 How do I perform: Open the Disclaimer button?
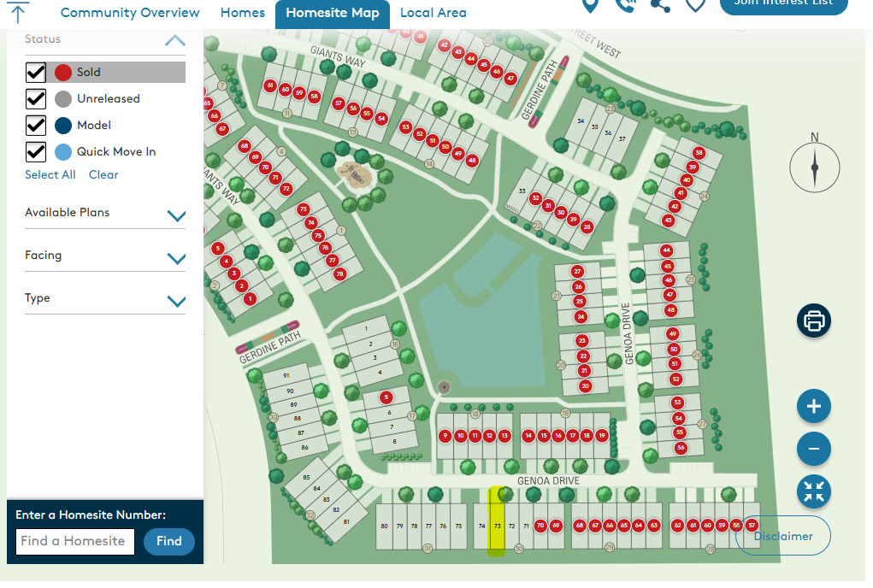pyautogui.click(x=783, y=536)
